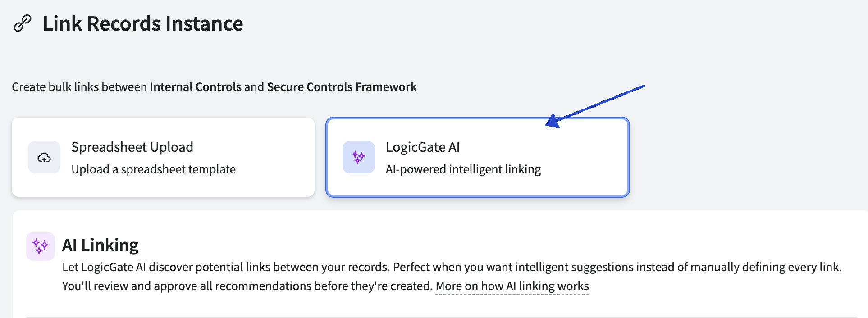The image size is (868, 318).
Task: Click the LogicGate AI heading text
Action: tap(423, 147)
